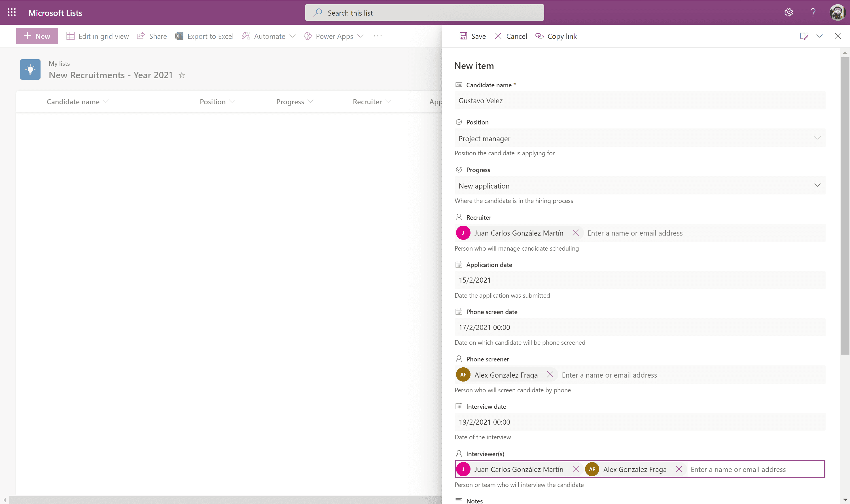Open the Position column header menu
Screen dimensions: 850x504
[217, 101]
